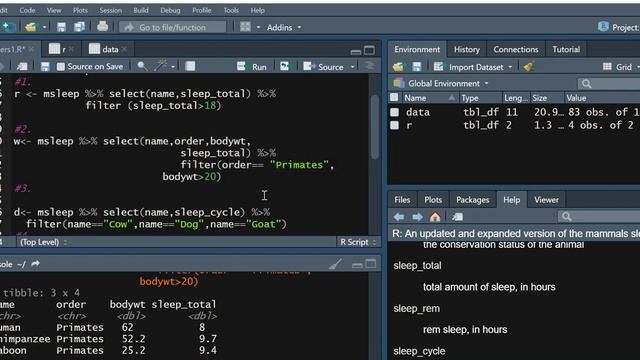
Task: Sort by the Name column header
Action: point(429,98)
